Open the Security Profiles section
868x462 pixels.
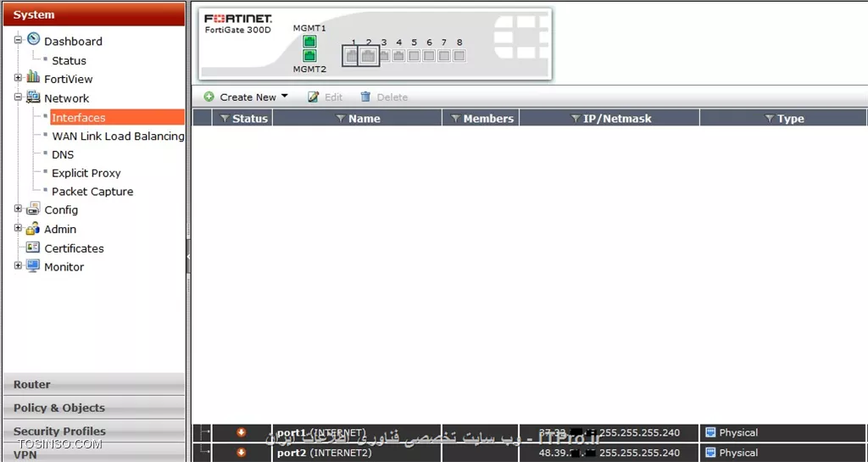[94, 431]
